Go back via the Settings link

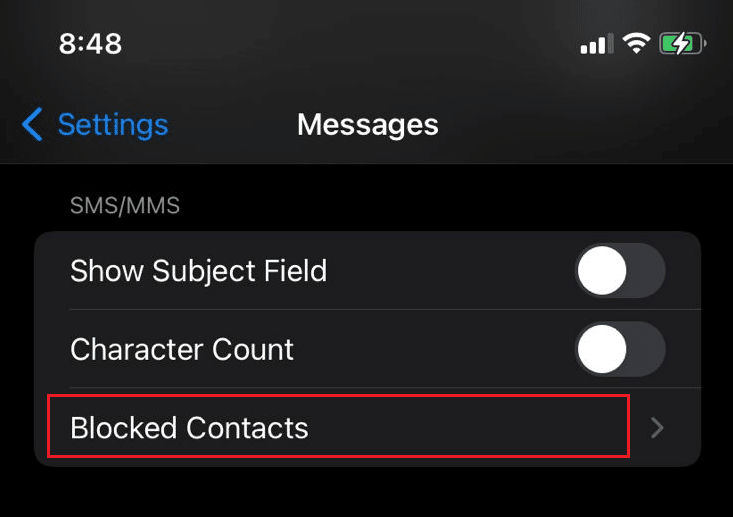pyautogui.click(x=113, y=125)
